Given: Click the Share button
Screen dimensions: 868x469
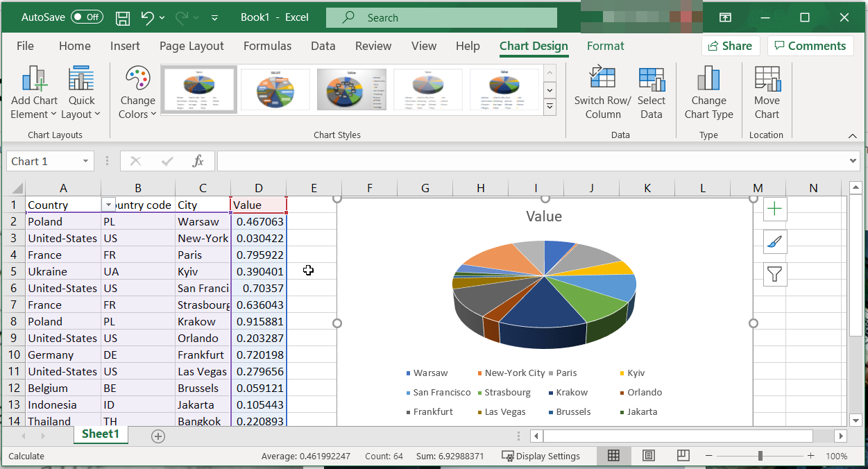Looking at the screenshot, I should coord(731,45).
